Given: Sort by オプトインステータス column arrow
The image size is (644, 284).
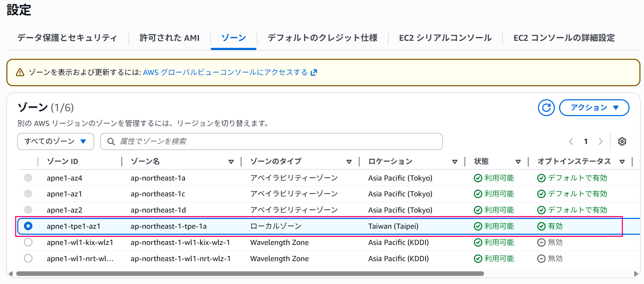Looking at the screenshot, I should [622, 162].
